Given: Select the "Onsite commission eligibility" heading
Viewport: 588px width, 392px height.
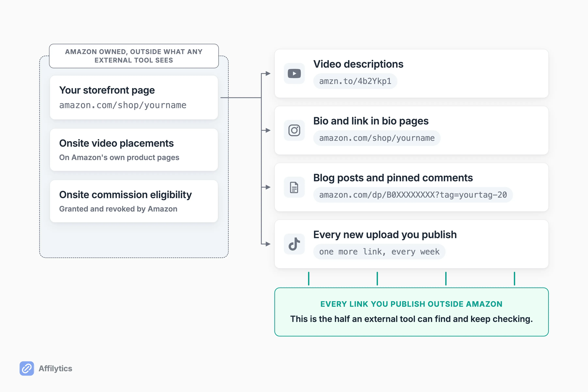Looking at the screenshot, I should [125, 195].
